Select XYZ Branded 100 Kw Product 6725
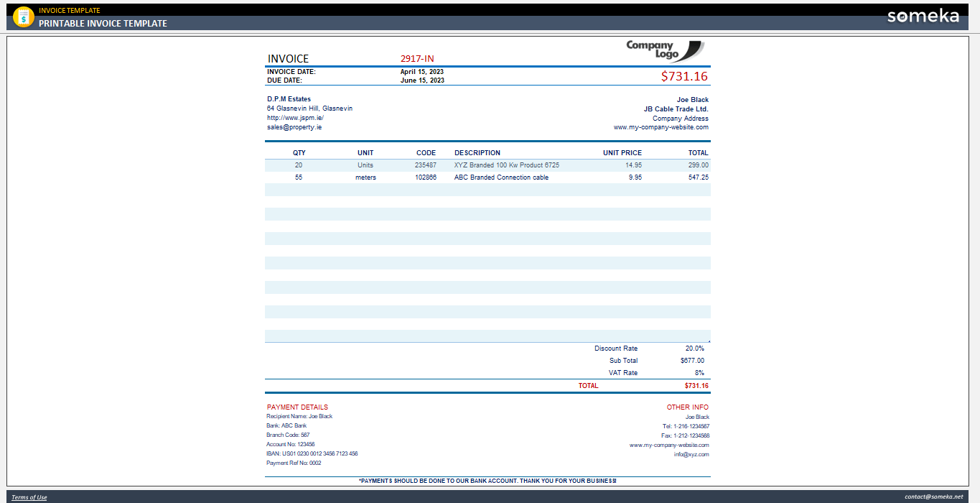This screenshot has width=980, height=503. click(x=507, y=165)
